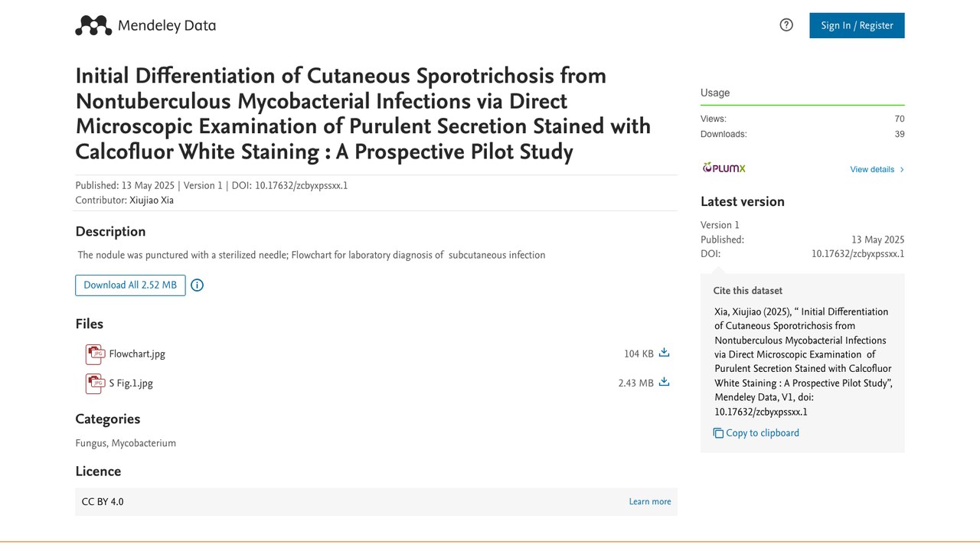Click the Mendeley Data title text
Viewport: 980px width, 551px height.
(x=167, y=25)
